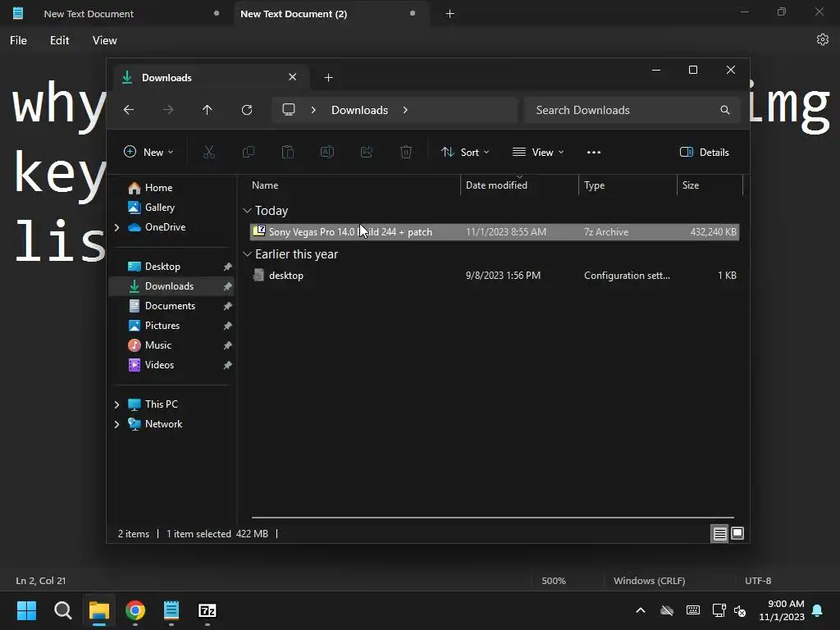Click the search magnifier in Explorer
The image size is (840, 630).
(725, 110)
